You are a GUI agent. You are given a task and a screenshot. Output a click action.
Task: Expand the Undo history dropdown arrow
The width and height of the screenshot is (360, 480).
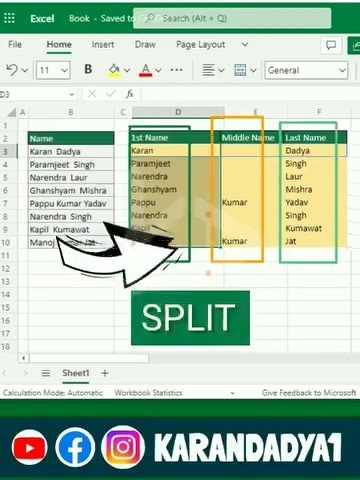coord(25,70)
